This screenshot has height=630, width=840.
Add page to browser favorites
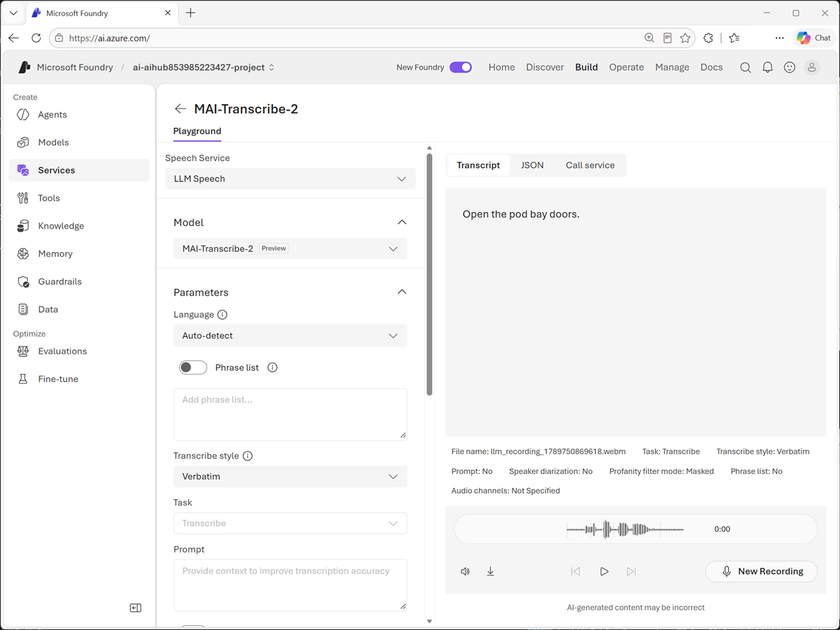click(x=685, y=38)
